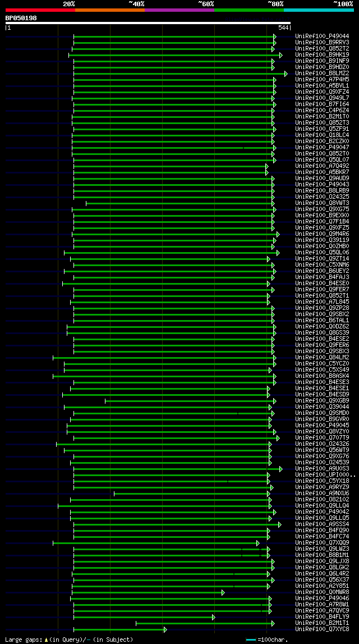Select the UniRef100_Q7XYC8 label
The image size is (359, 644).
(x=322, y=629)
